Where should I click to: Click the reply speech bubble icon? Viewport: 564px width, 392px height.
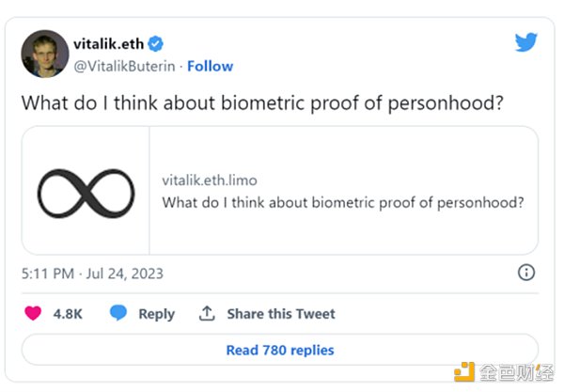(x=118, y=313)
